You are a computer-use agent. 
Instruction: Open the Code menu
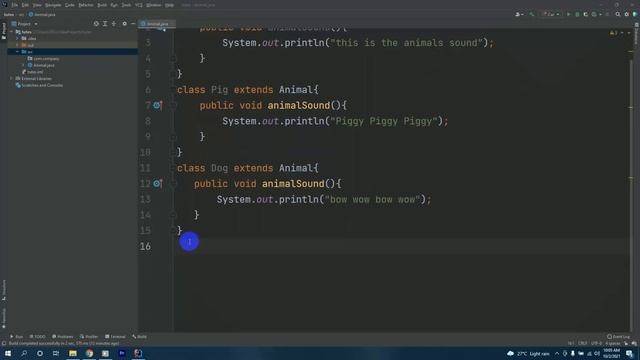(70, 5)
